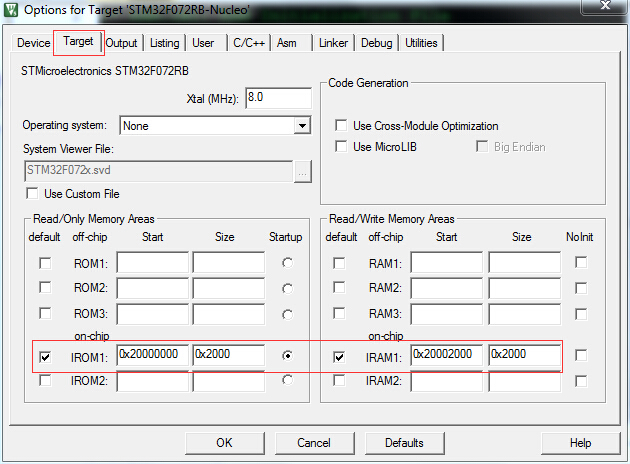Click the ROM1 Start field
Image resolution: width=630 pixels, height=464 pixels.
tap(152, 262)
